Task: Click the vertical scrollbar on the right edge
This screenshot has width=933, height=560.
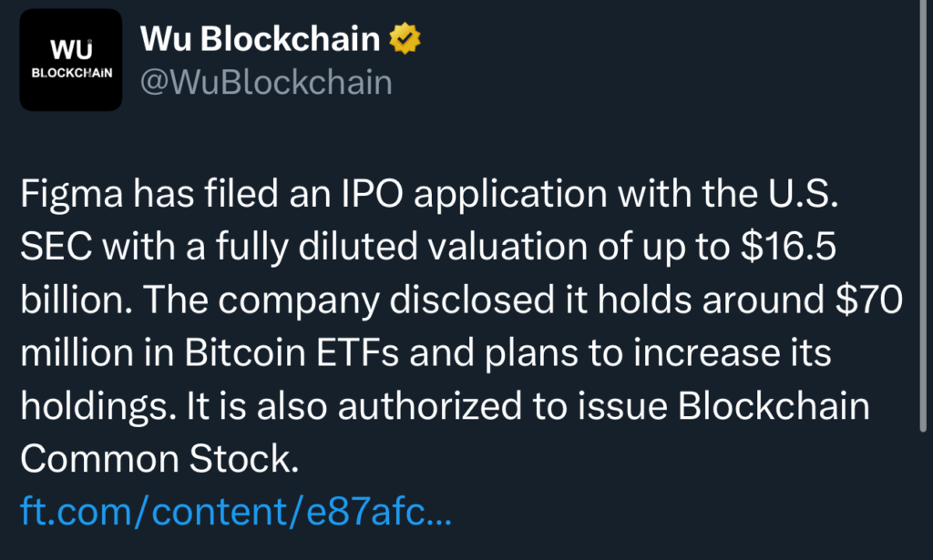Action: click(x=923, y=216)
